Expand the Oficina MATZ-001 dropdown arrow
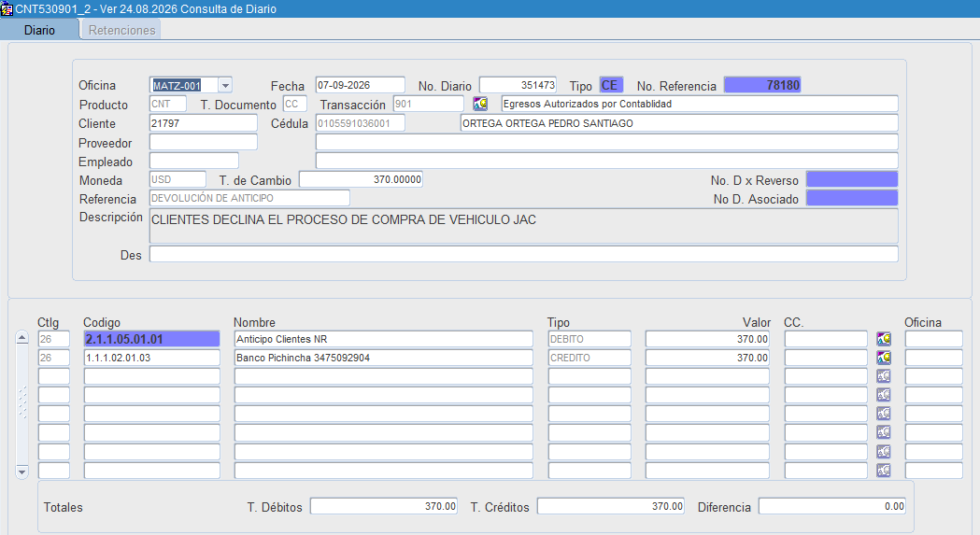The width and height of the screenshot is (980, 535). pos(226,85)
